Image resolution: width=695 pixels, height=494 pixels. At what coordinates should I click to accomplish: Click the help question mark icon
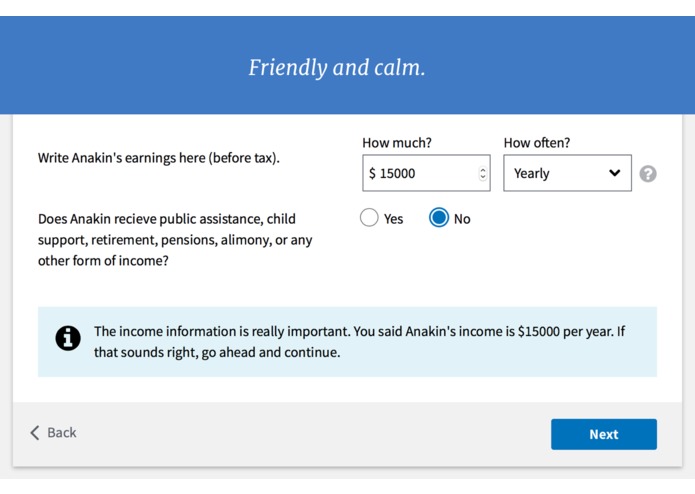pos(648,174)
